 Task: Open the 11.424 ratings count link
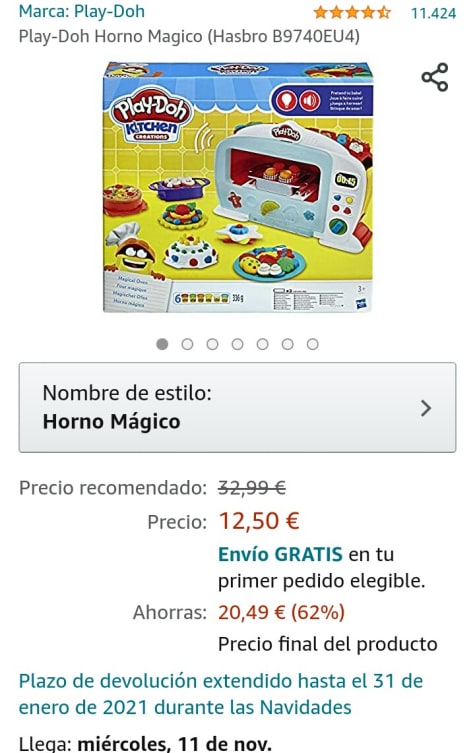(433, 13)
